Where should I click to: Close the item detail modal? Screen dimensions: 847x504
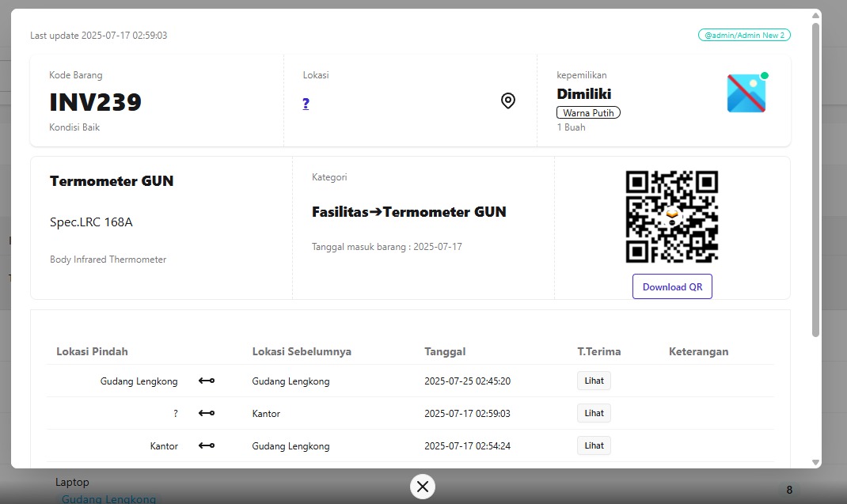(423, 487)
